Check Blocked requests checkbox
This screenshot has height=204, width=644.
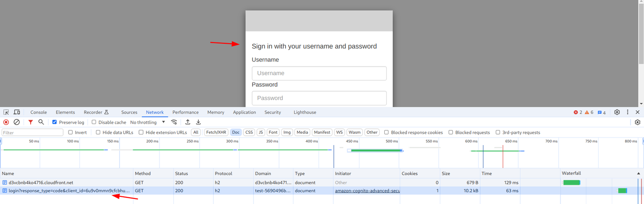point(451,132)
